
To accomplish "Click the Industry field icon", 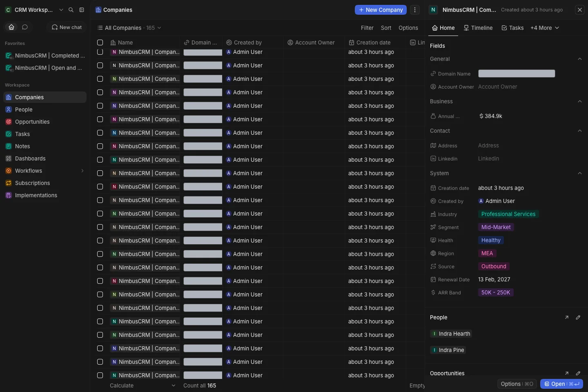I will 433,214.
